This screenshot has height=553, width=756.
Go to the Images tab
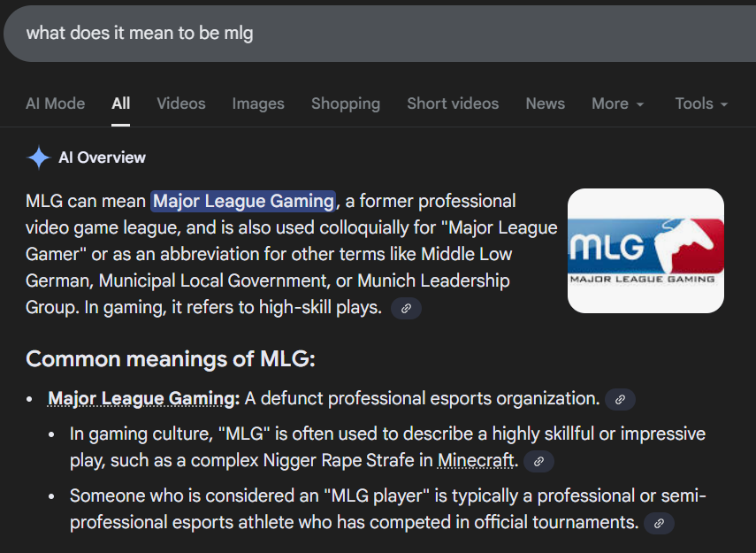click(258, 104)
